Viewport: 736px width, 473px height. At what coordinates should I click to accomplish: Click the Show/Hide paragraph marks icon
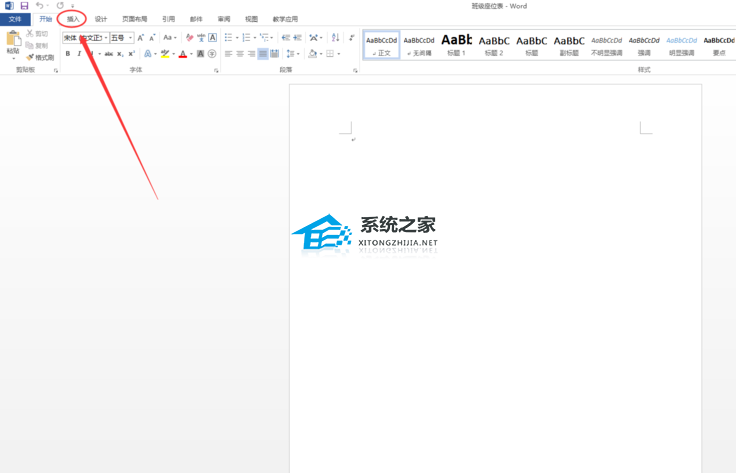pos(352,38)
